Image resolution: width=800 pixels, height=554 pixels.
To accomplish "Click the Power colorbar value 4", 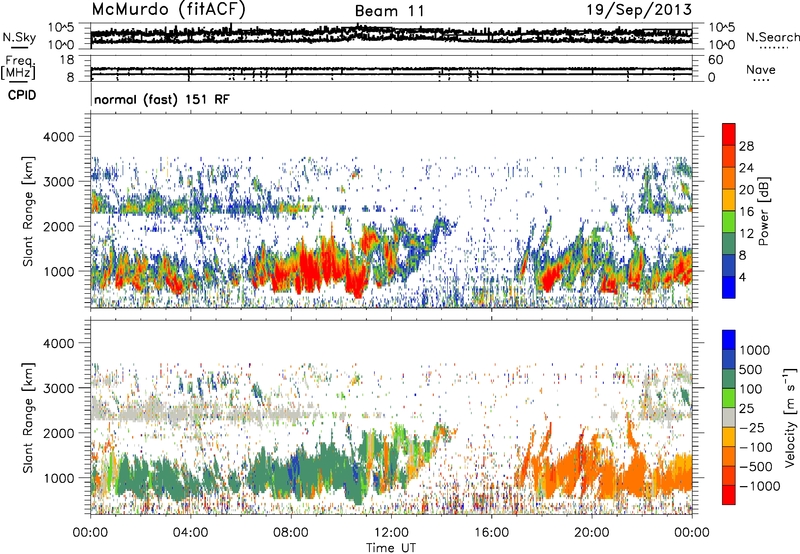I will point(742,277).
